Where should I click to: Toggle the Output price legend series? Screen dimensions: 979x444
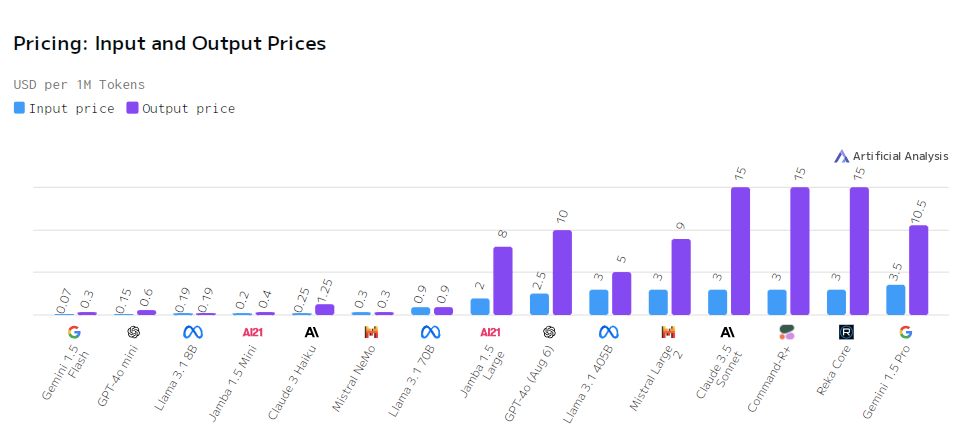pyautogui.click(x=189, y=108)
